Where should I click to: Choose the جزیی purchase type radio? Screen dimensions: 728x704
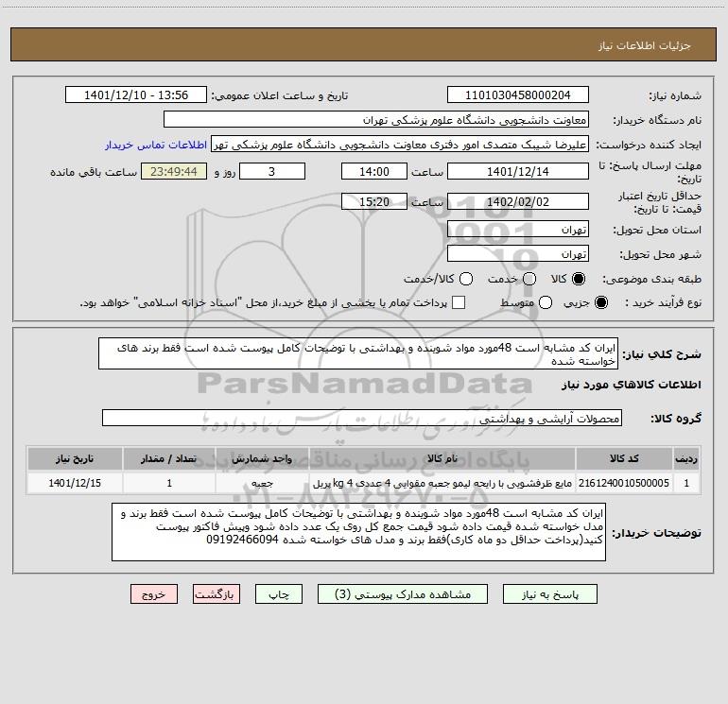point(600,302)
